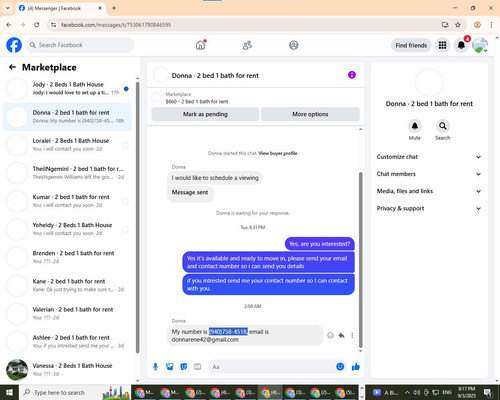
Task: Click the Search Facebook field
Action: pos(80,45)
